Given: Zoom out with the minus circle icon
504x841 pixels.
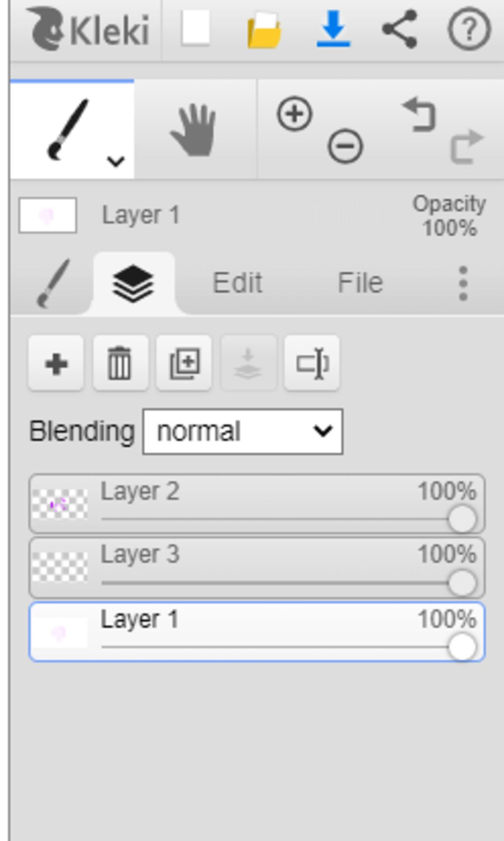Looking at the screenshot, I should pyautogui.click(x=346, y=146).
